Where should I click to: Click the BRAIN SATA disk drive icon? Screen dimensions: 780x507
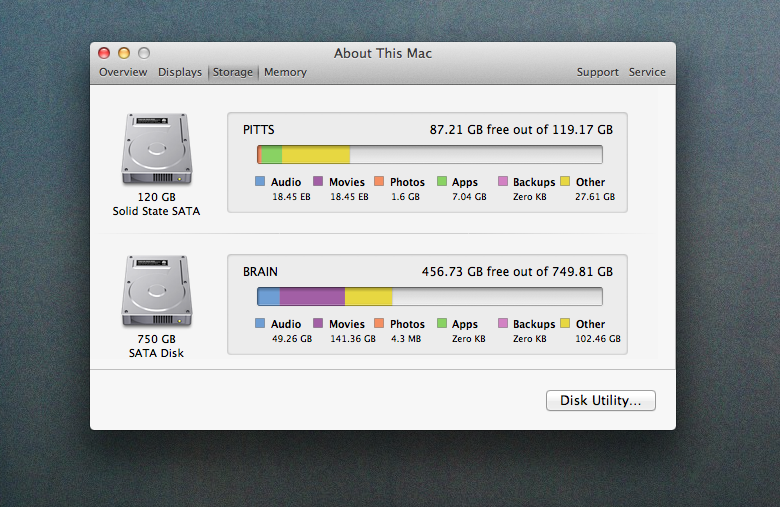tap(157, 291)
